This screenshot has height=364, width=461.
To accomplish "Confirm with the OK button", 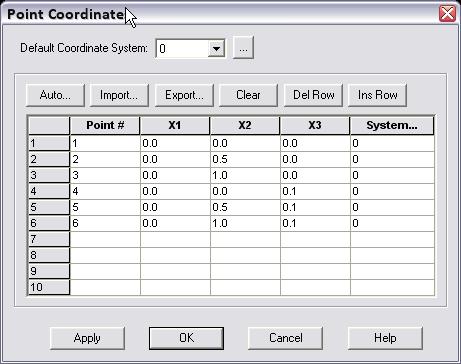I will pyautogui.click(x=186, y=338).
